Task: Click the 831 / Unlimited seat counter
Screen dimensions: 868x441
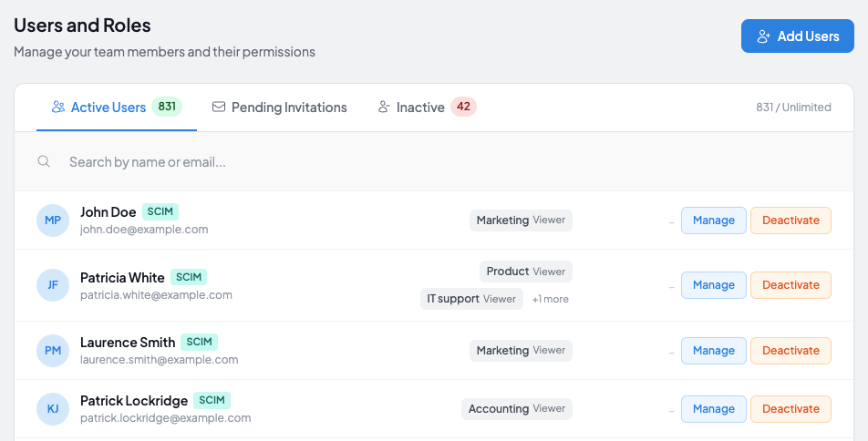Action: (x=793, y=108)
